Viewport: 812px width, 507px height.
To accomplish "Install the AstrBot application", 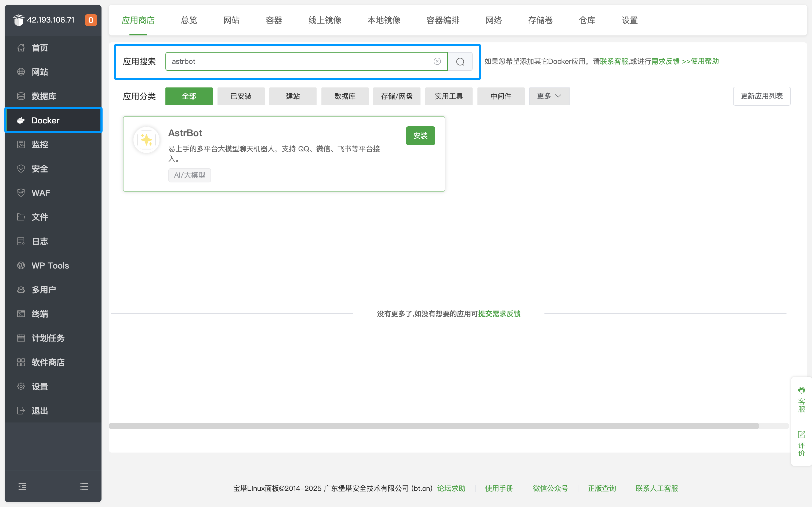I will [x=420, y=136].
